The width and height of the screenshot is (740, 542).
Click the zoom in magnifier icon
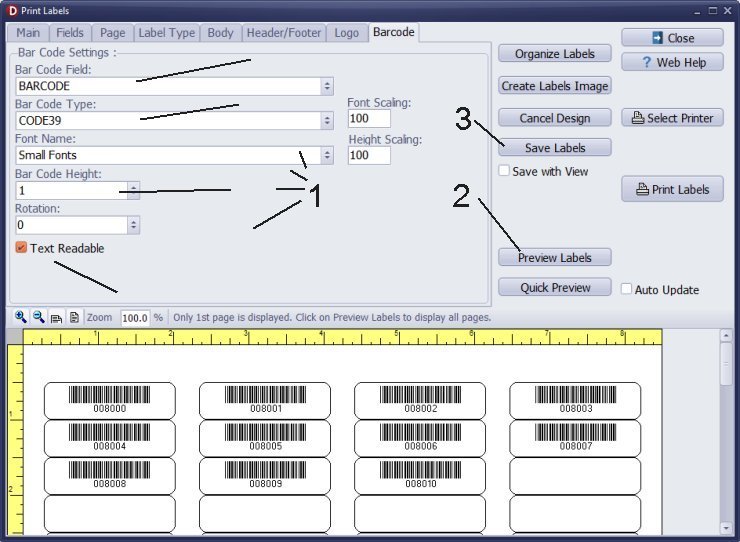click(x=21, y=317)
